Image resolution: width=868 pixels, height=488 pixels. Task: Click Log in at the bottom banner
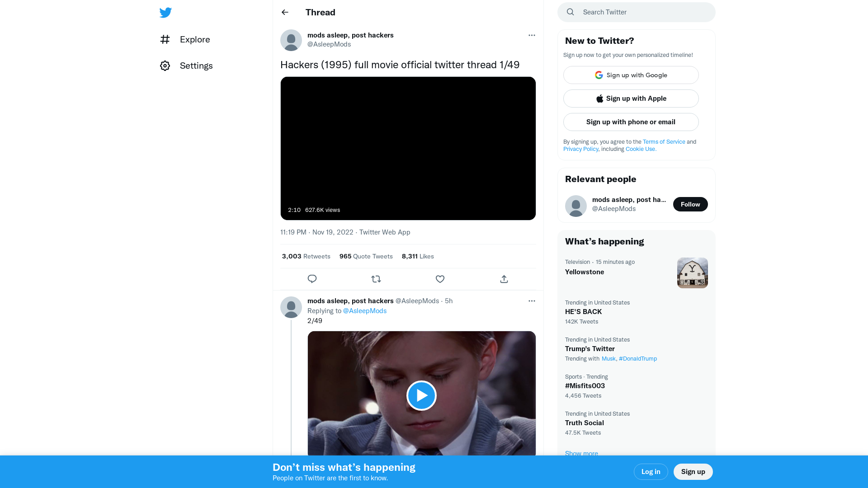click(651, 471)
